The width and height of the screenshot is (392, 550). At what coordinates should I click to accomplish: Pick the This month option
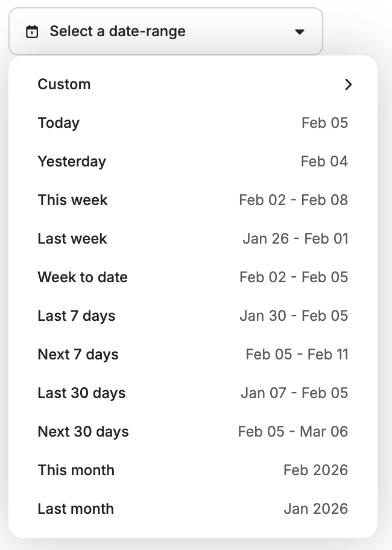click(76, 470)
